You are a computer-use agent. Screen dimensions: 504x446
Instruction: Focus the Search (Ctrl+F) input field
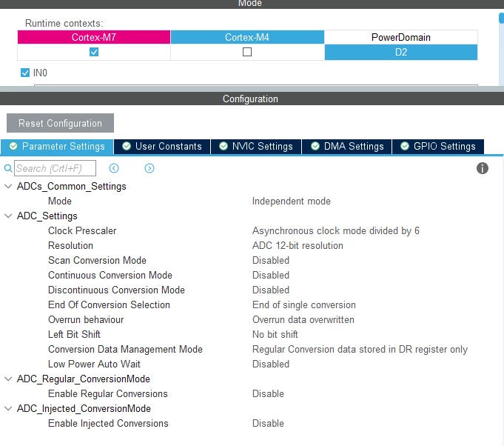coord(55,168)
